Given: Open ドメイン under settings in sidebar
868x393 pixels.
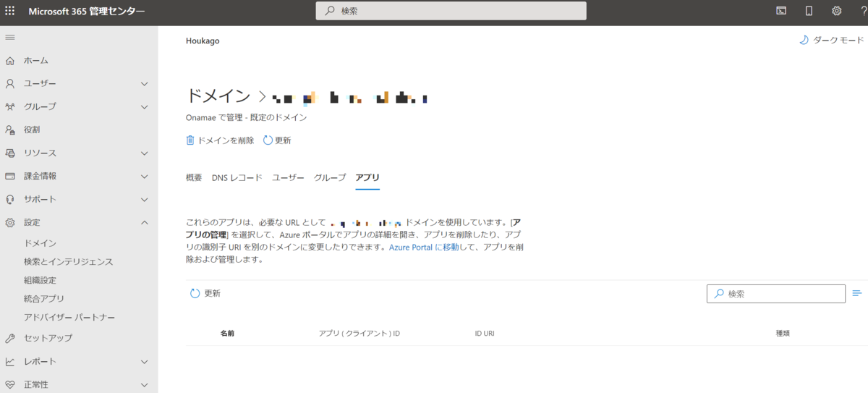Looking at the screenshot, I should tap(40, 243).
